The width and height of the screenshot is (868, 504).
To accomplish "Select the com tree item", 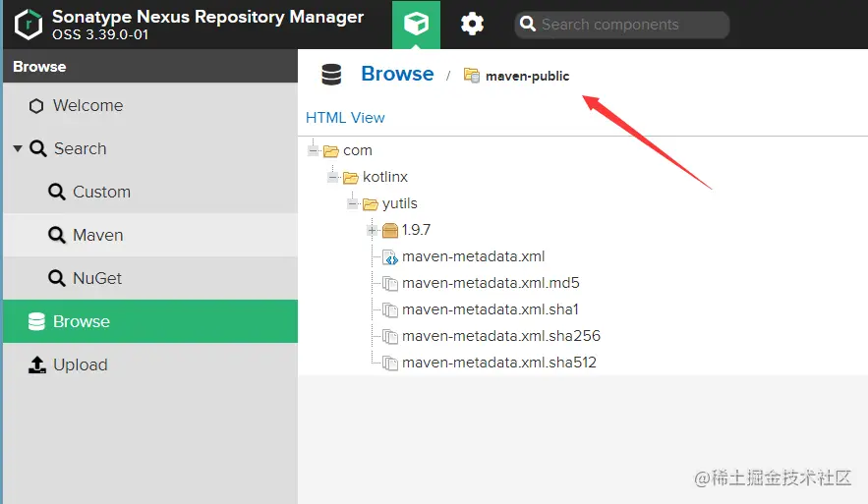I will click(x=358, y=150).
